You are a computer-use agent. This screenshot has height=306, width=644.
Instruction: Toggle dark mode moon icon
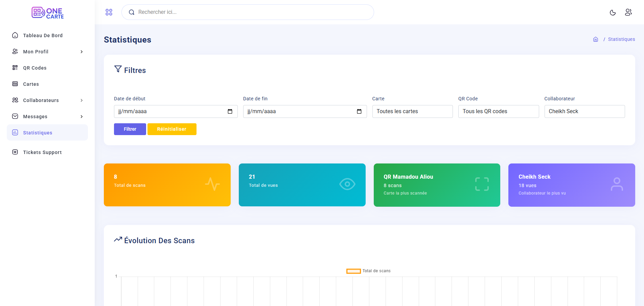613,12
